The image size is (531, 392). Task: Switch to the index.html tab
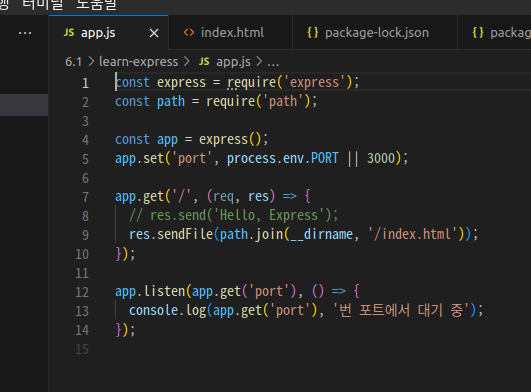230,32
